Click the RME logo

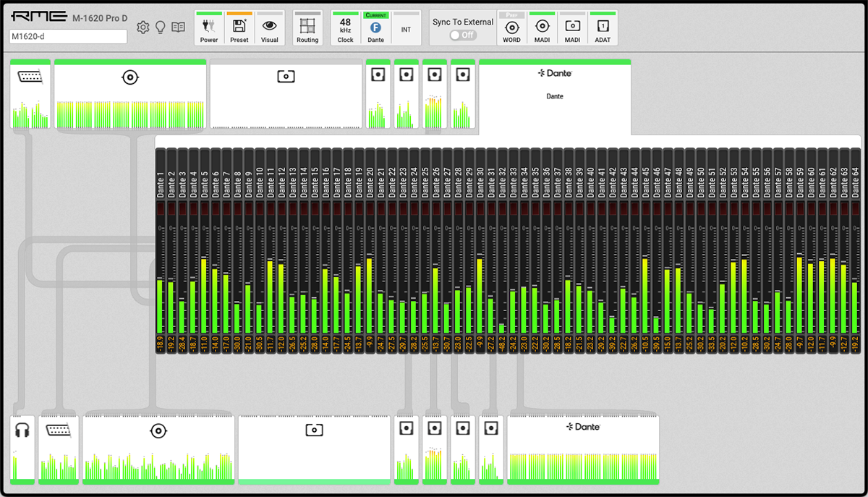(x=38, y=17)
